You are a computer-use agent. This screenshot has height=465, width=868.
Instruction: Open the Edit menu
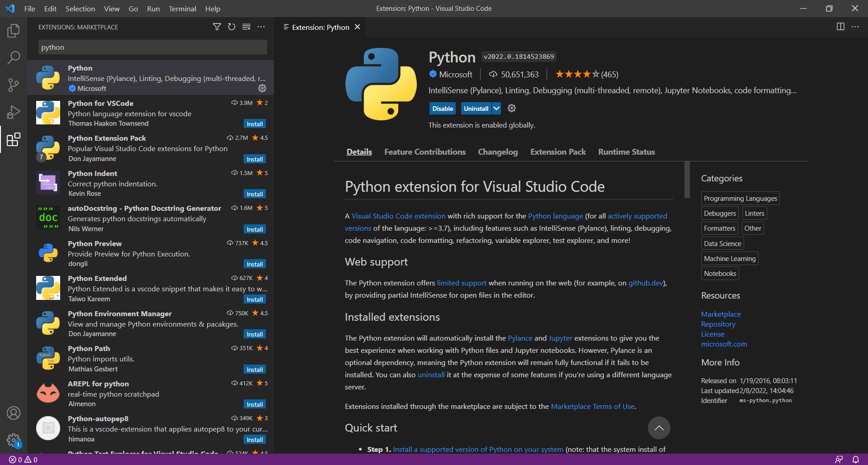(50, 9)
